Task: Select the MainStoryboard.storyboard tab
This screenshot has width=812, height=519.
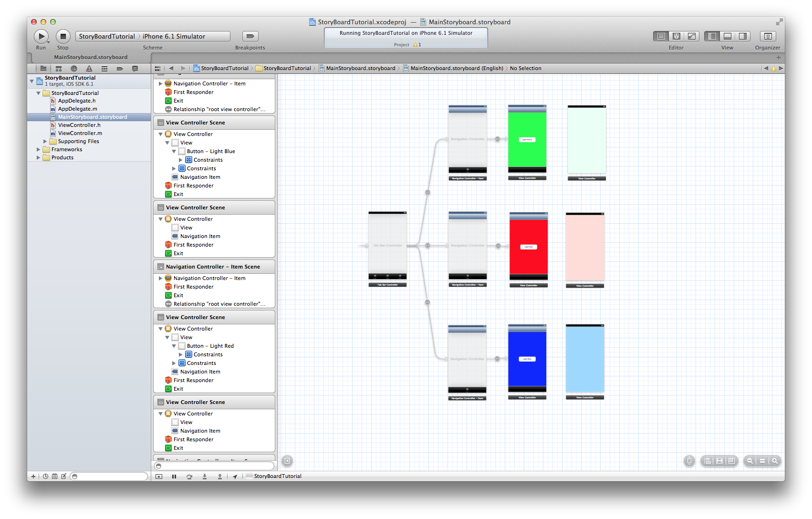Action: [x=91, y=57]
